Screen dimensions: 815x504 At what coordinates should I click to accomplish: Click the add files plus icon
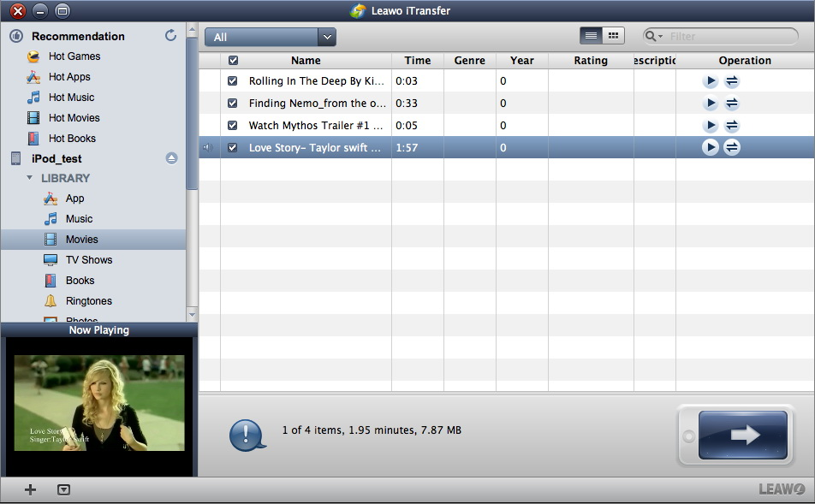30,489
